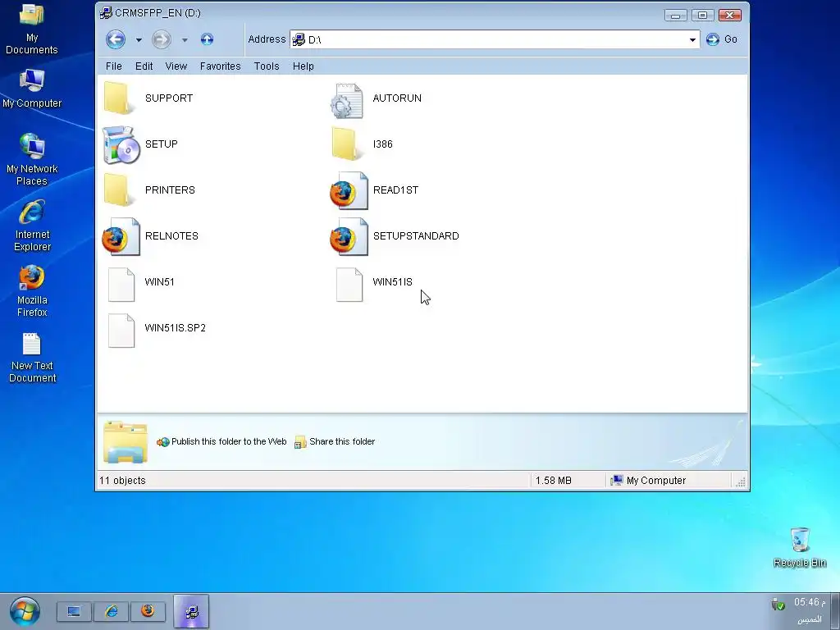
Task: Select the SETUPSTANDARD file name text
Action: click(416, 235)
